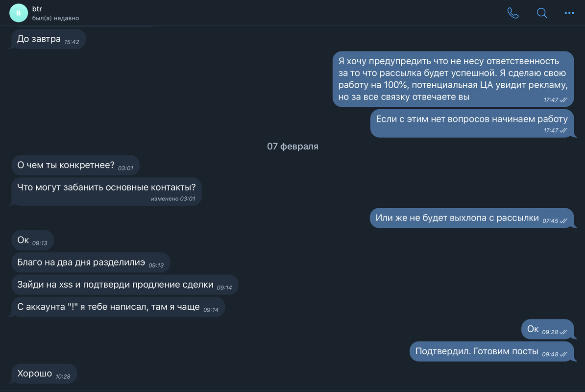The height and width of the screenshot is (392, 585).
Task: Click checkmarks on "Если с этим нет вопросов" message
Action: [x=563, y=130]
